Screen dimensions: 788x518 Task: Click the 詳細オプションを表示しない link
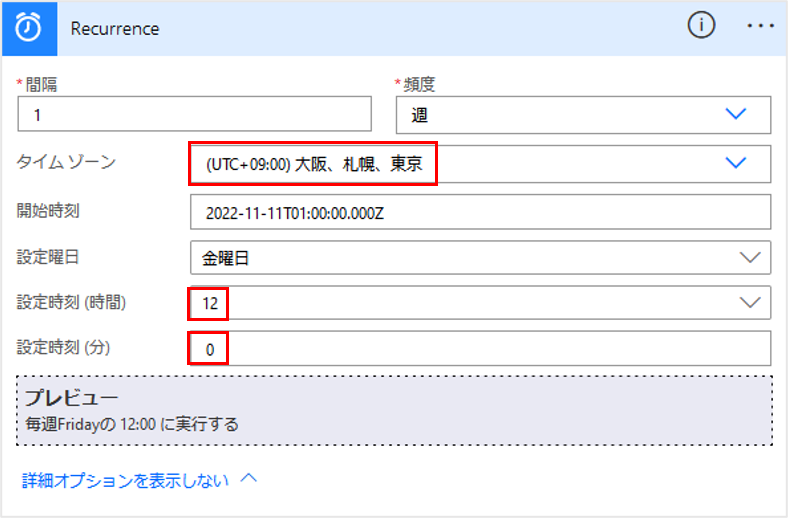127,480
